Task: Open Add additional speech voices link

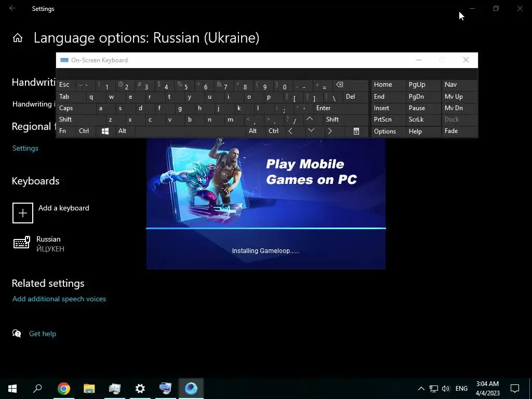Action: [59, 299]
